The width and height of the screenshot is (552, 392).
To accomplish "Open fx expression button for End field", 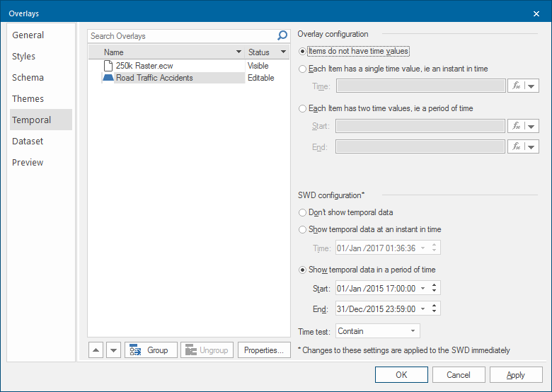I will (x=517, y=146).
